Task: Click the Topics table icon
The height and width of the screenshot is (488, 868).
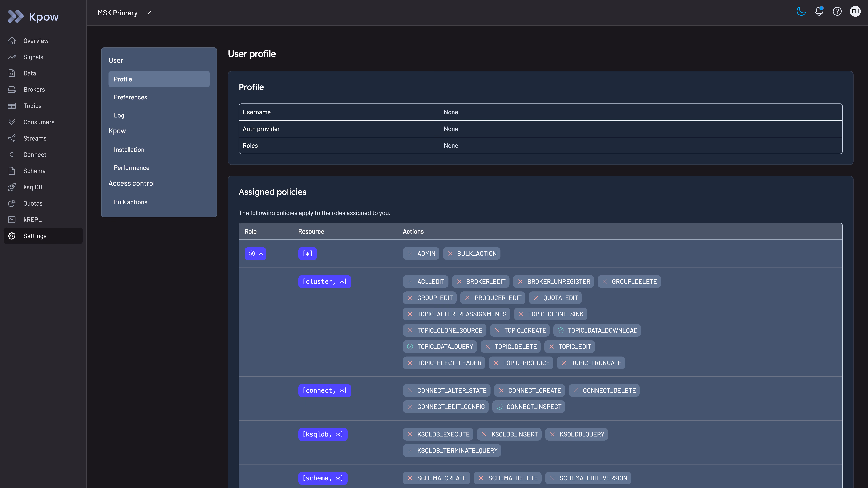Action: [12, 106]
